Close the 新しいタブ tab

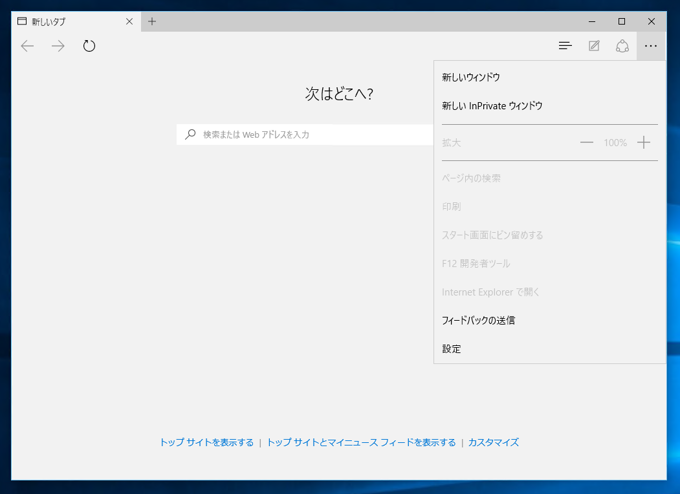tap(129, 21)
